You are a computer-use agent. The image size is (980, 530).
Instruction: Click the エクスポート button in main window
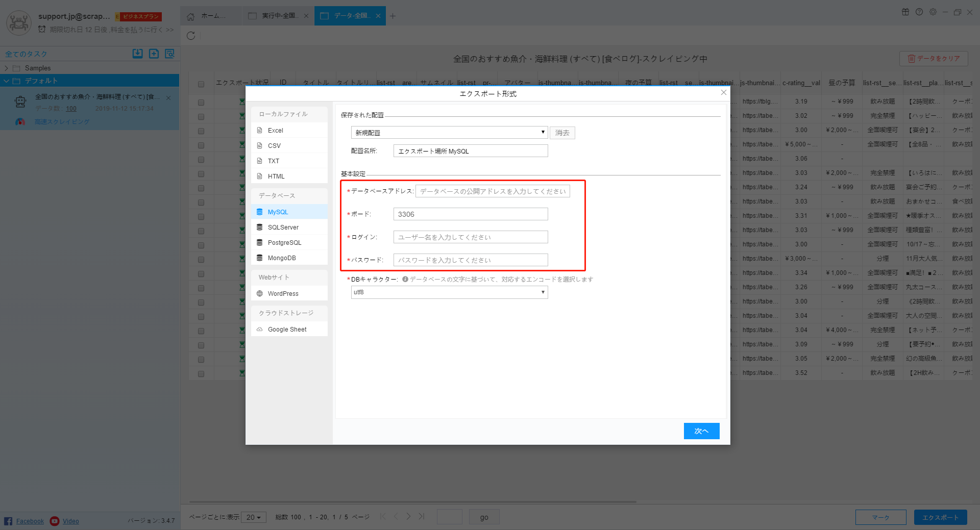point(940,517)
